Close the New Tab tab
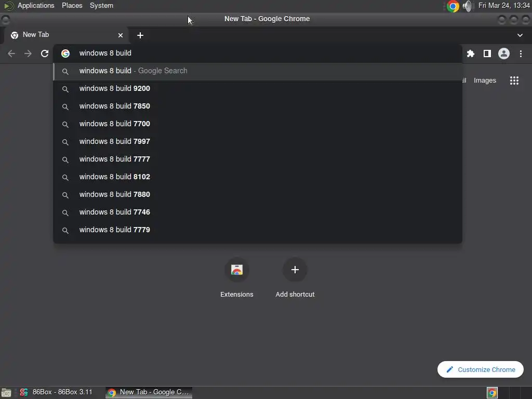 121,35
